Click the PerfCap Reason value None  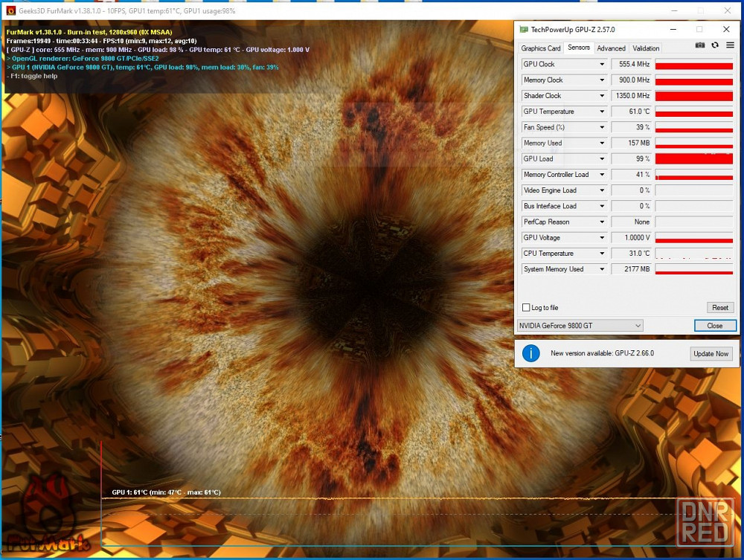(x=632, y=222)
